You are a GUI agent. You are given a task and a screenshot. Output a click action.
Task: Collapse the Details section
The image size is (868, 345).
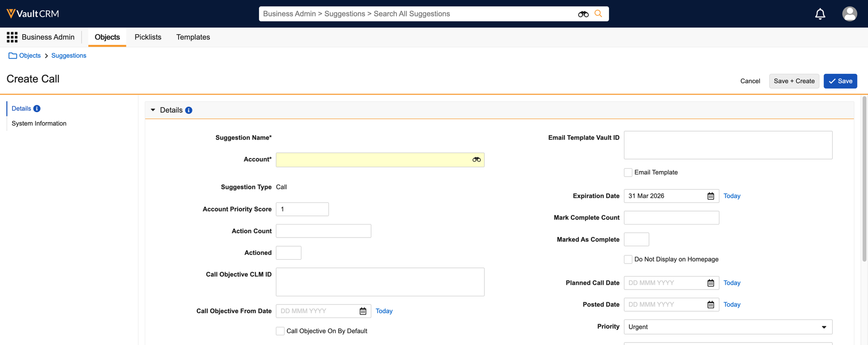click(153, 110)
